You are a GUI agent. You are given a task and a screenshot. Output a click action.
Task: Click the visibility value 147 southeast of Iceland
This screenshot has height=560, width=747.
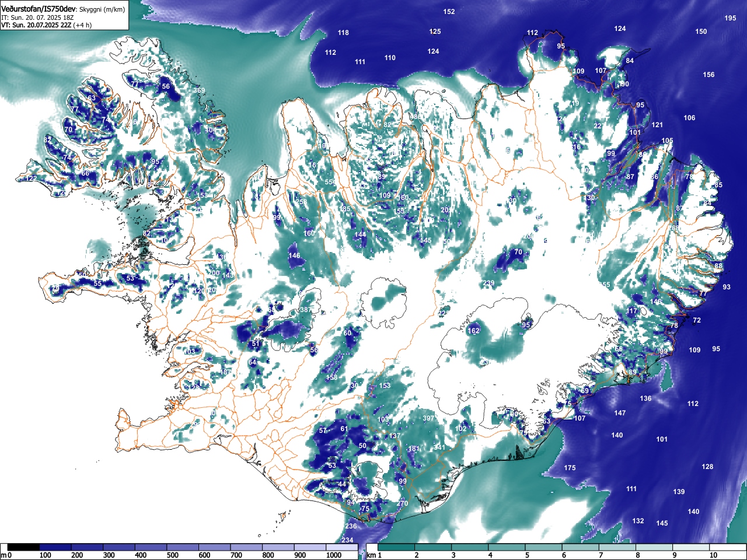(620, 413)
